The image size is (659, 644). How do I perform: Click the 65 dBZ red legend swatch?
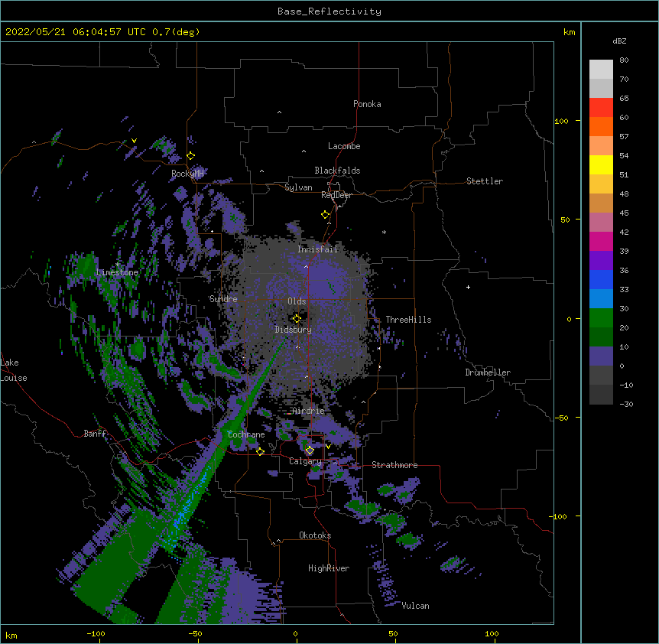coord(601,108)
